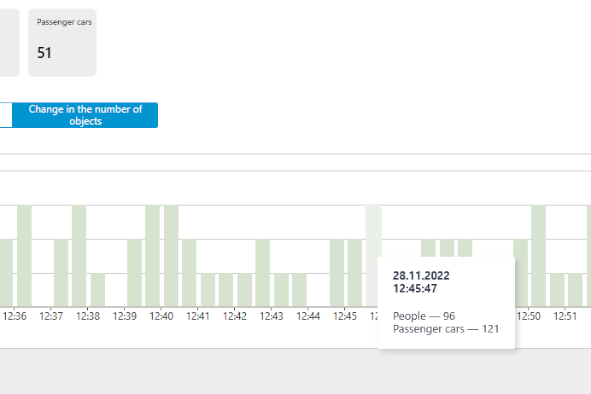Click the tooltip date 28.11.2022
The width and height of the screenshot is (591, 394).
[x=421, y=276]
